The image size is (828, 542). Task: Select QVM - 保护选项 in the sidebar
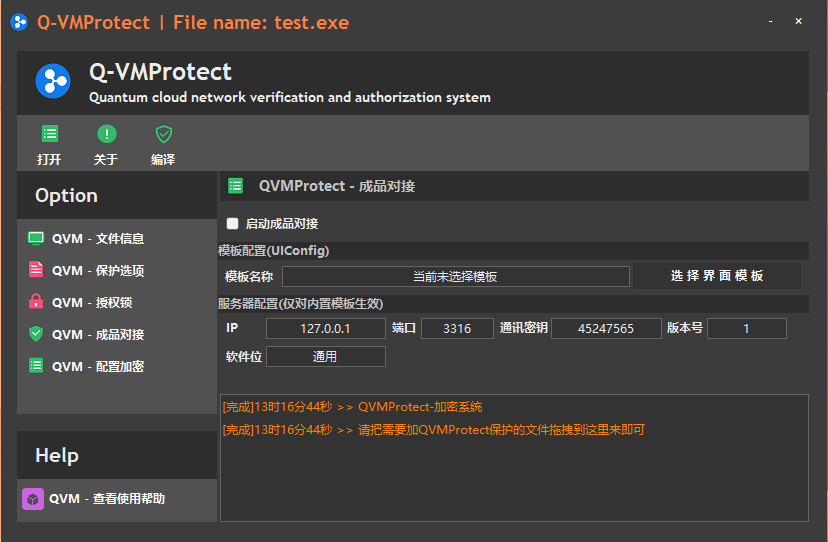pyautogui.click(x=97, y=271)
